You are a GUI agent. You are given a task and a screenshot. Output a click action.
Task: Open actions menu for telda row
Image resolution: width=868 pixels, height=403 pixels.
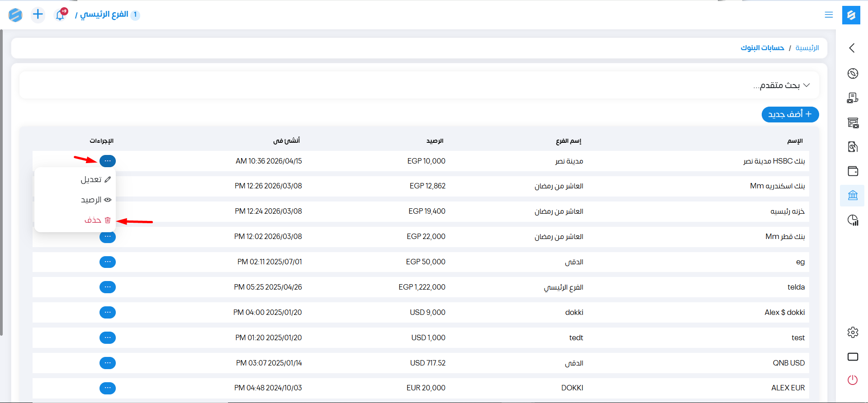(x=108, y=287)
